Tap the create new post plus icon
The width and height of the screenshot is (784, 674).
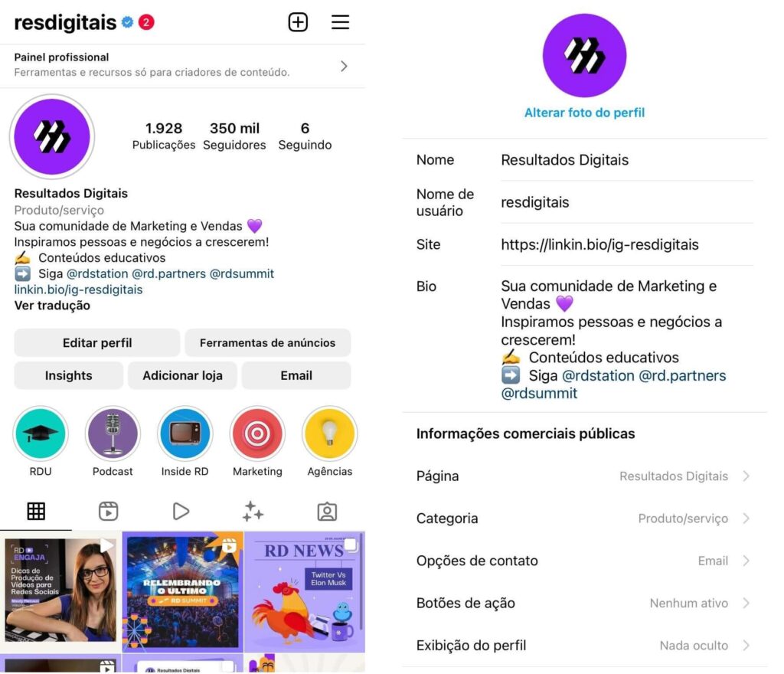[x=298, y=22]
